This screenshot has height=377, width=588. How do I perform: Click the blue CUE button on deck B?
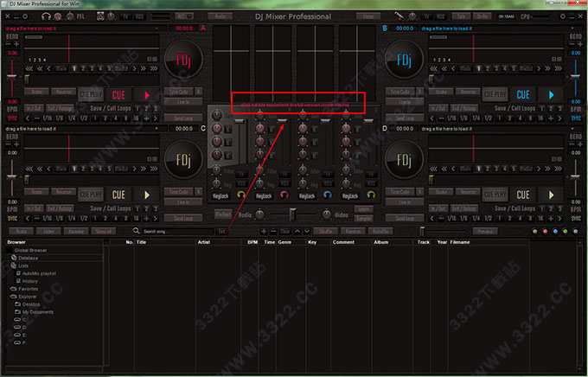tap(523, 94)
